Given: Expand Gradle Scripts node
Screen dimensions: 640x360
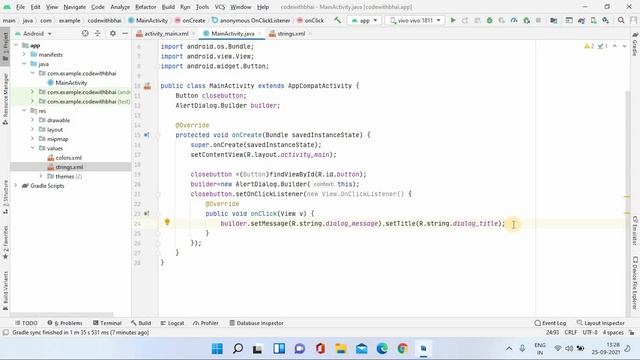Looking at the screenshot, I should point(16,186).
